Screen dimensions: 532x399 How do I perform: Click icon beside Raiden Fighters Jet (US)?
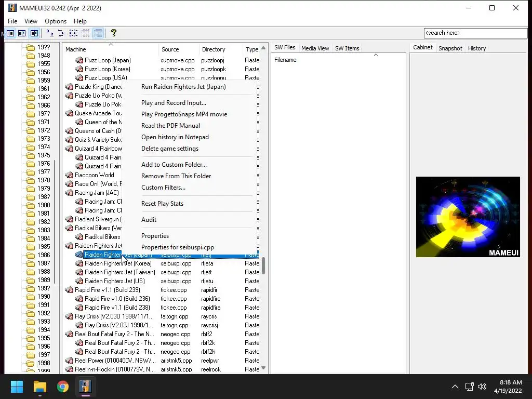[79, 281]
